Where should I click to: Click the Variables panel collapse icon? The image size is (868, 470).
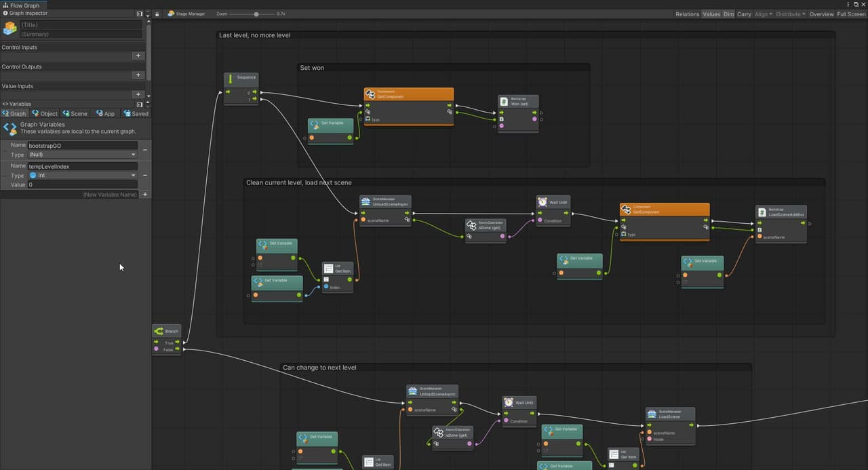tap(139, 104)
